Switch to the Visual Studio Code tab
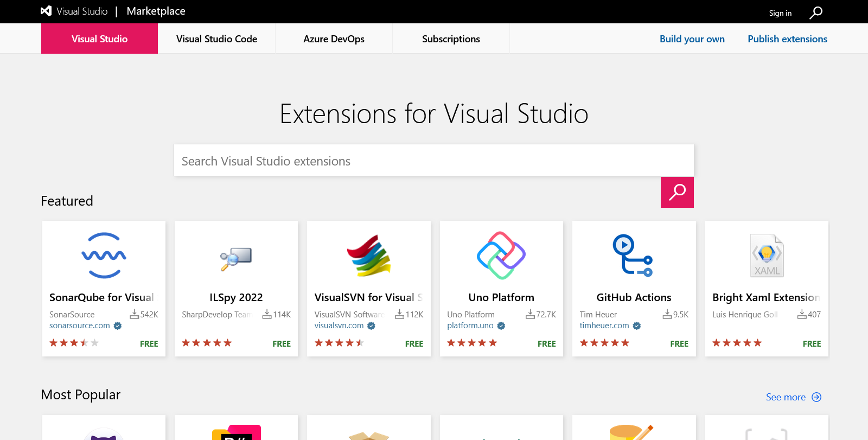Screen dimensions: 868x440 click(216, 39)
